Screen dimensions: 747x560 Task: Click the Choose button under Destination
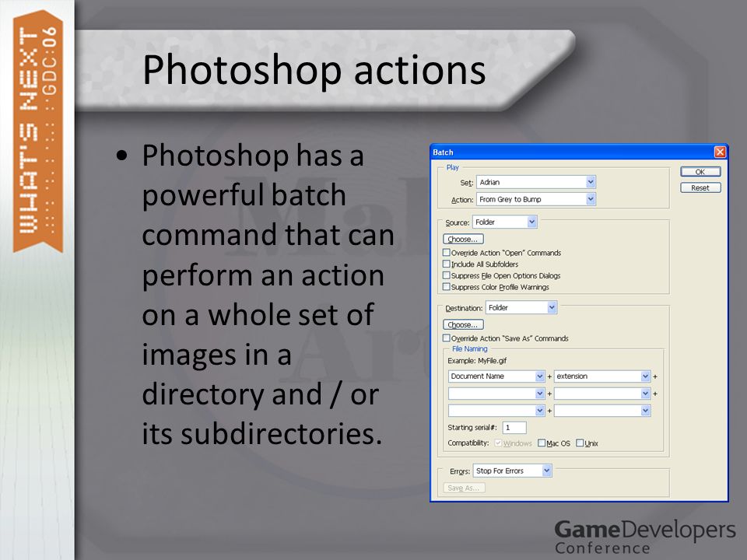463,325
